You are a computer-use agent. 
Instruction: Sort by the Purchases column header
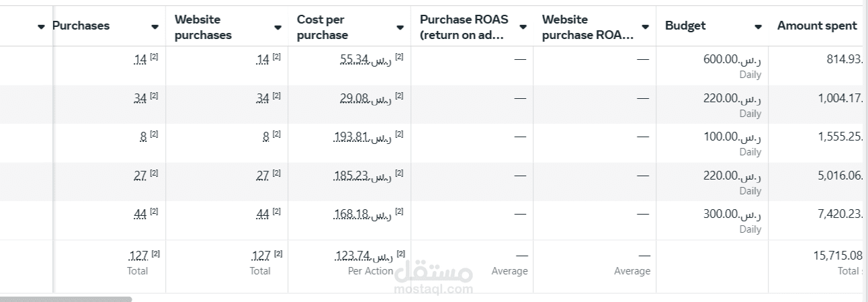[x=81, y=26]
